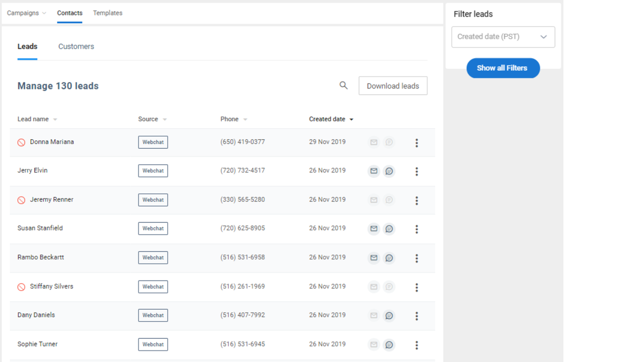Screen dimensions: 644x362
Task: Toggle Created date sort order
Action: [x=351, y=120]
